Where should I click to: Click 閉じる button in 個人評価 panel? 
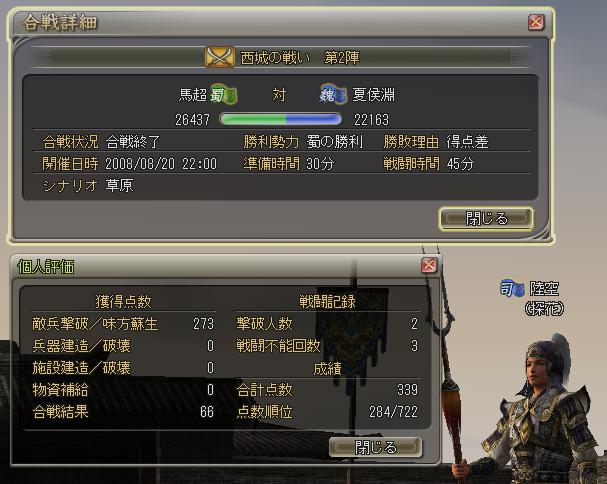tap(376, 447)
